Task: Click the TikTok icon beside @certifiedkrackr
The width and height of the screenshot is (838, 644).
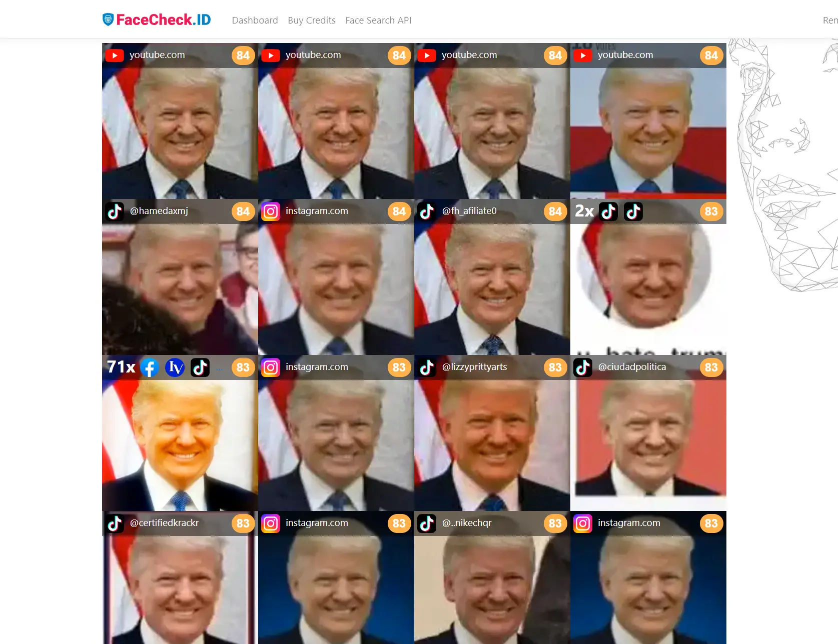Action: click(115, 523)
